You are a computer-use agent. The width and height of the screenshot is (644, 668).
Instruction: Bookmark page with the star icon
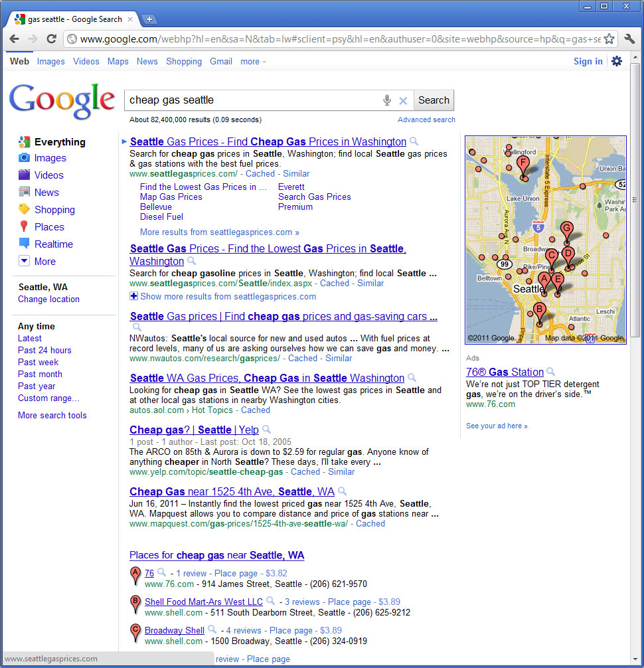pos(609,39)
